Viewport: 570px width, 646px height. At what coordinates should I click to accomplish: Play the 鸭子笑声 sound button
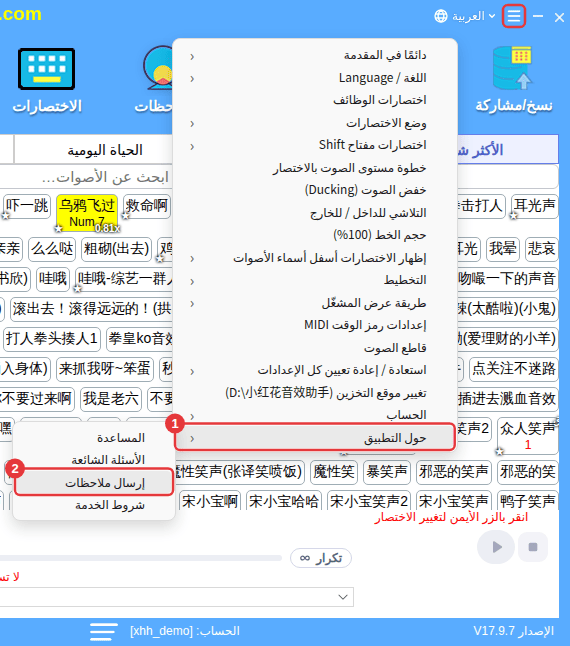point(528,501)
